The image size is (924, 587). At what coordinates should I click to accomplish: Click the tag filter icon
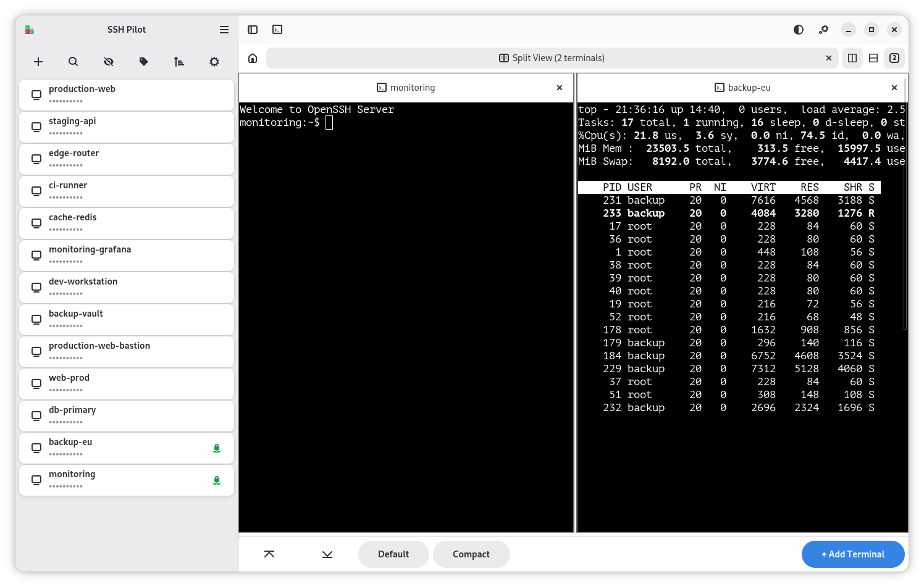144,62
